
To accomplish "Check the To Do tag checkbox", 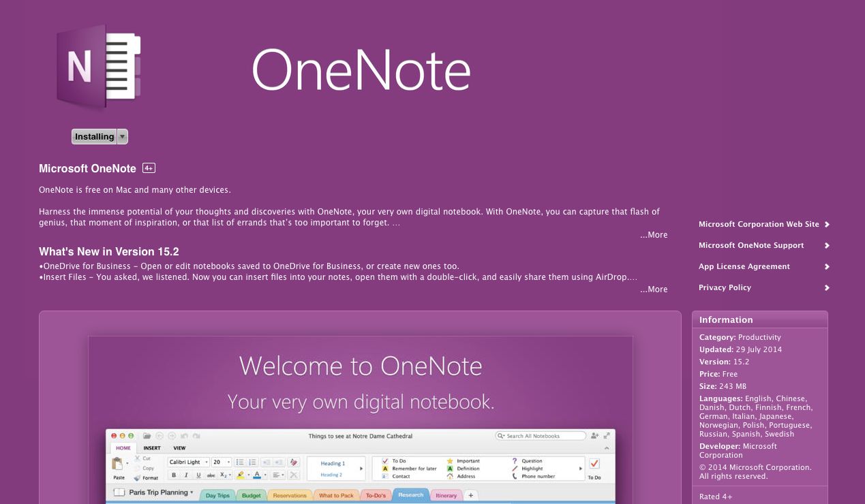I will pos(385,461).
